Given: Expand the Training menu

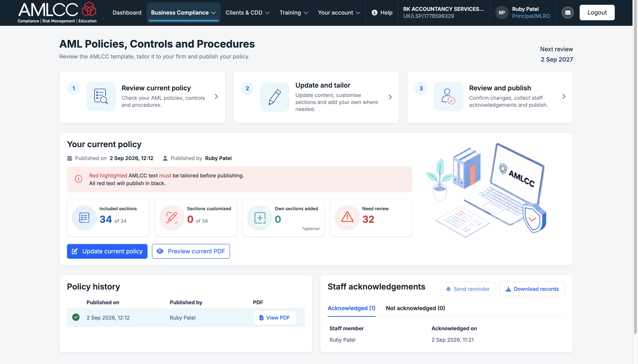Looking at the screenshot, I should coord(294,13).
